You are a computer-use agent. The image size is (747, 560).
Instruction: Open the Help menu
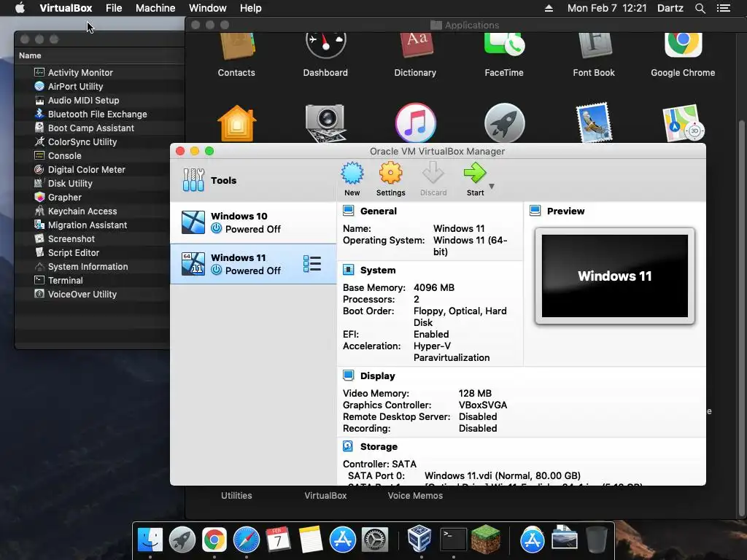[251, 8]
